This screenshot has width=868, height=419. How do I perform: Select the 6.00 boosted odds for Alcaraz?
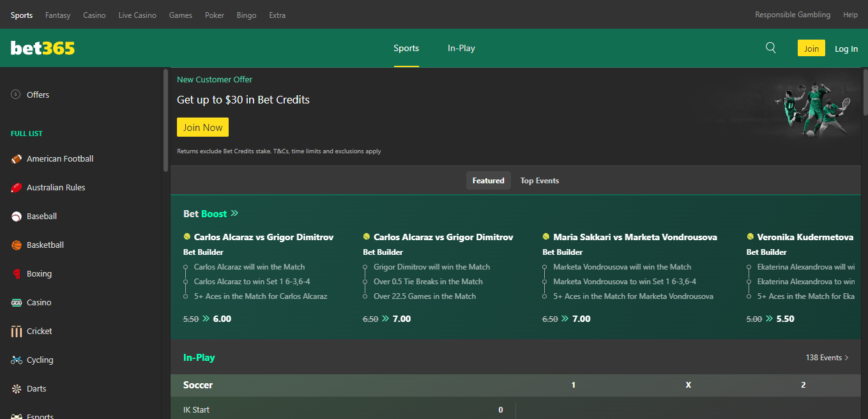pyautogui.click(x=222, y=319)
